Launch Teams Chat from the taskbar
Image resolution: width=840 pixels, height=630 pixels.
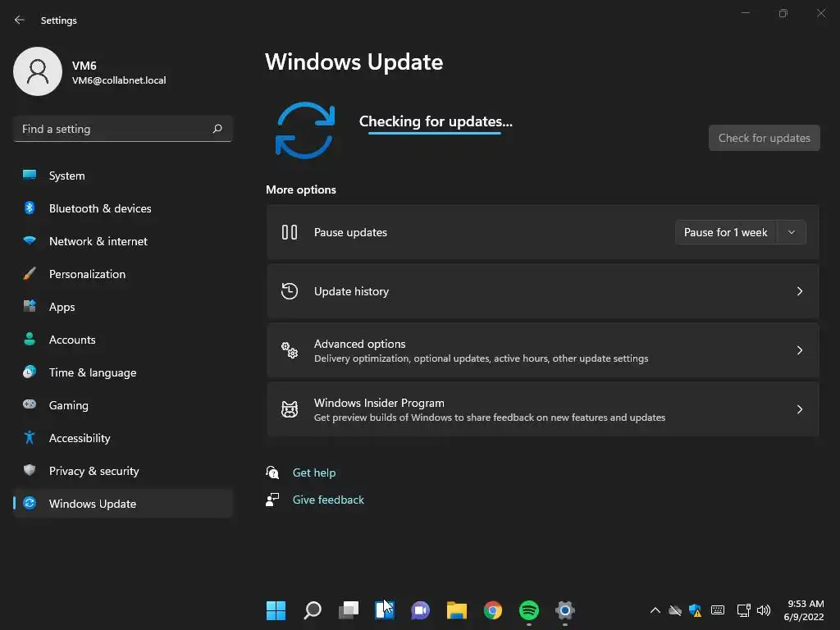pyautogui.click(x=421, y=610)
